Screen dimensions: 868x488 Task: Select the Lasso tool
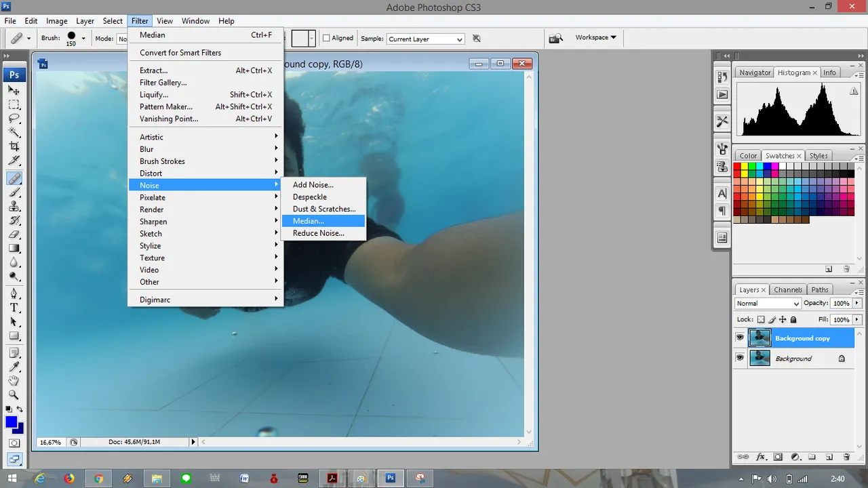[x=14, y=119]
